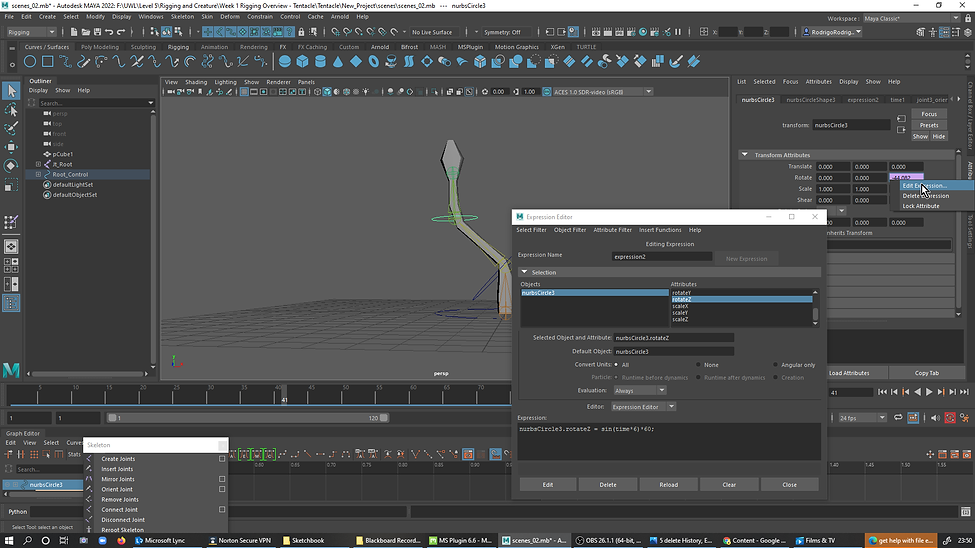This screenshot has width=975, height=548.
Task: Open Insert Functions menu in Expression Editor
Action: (660, 230)
